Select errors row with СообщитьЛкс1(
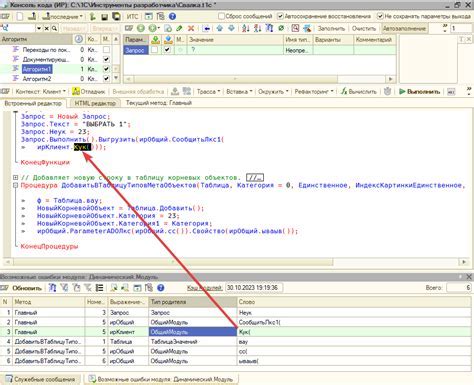The image size is (474, 385). tap(236, 322)
